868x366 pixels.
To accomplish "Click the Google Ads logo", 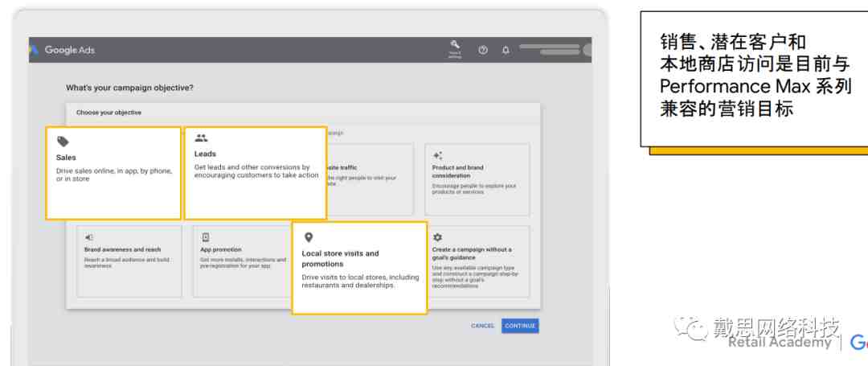I will (x=33, y=50).
